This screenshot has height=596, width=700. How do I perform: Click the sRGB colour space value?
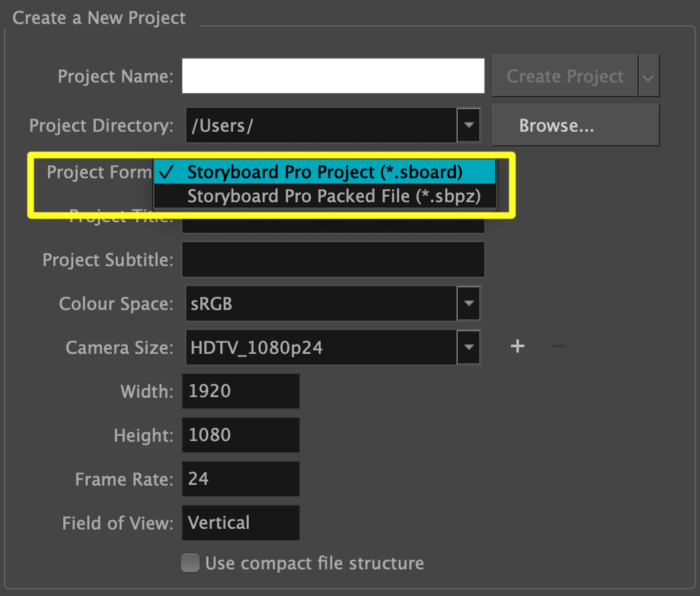[321, 304]
